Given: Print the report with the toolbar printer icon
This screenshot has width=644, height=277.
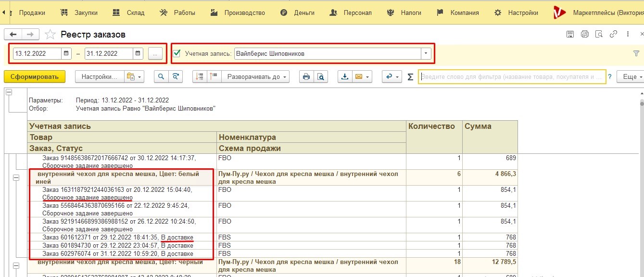Looking at the screenshot, I should coord(306,76).
